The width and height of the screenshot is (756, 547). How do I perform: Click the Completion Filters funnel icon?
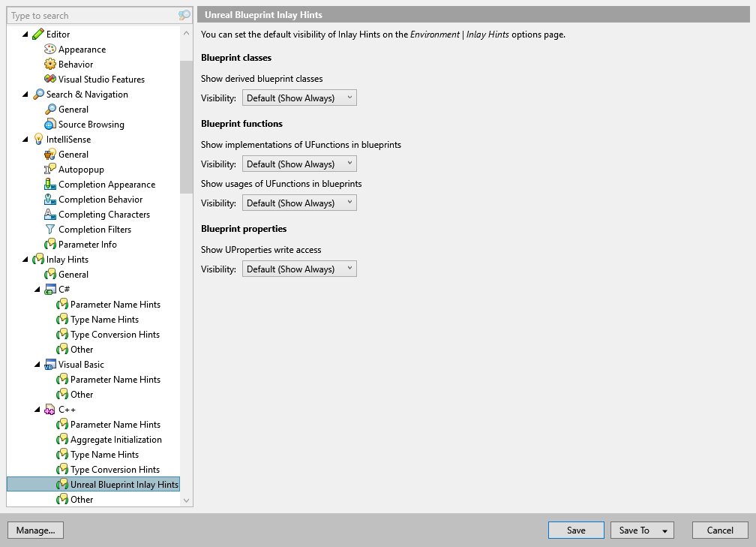[x=49, y=229]
